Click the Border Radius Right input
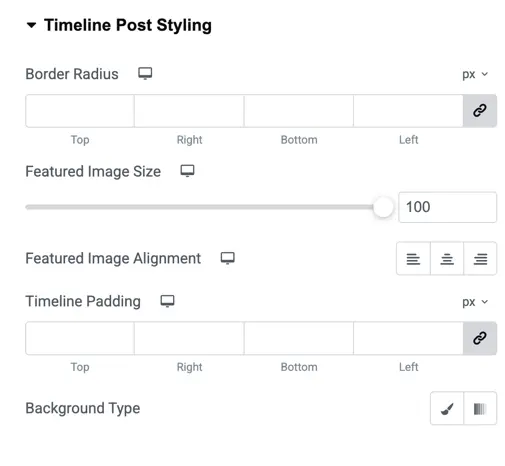This screenshot has height=466, width=505. (189, 111)
